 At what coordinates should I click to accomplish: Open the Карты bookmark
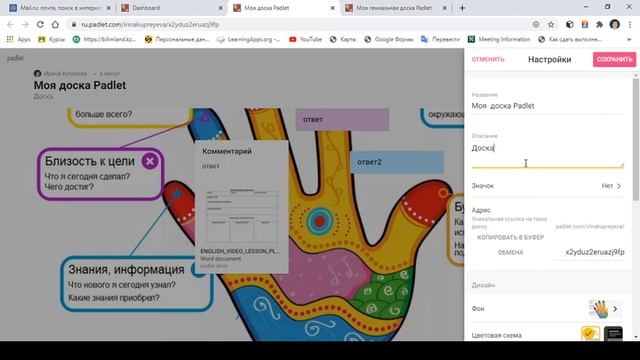(343, 39)
